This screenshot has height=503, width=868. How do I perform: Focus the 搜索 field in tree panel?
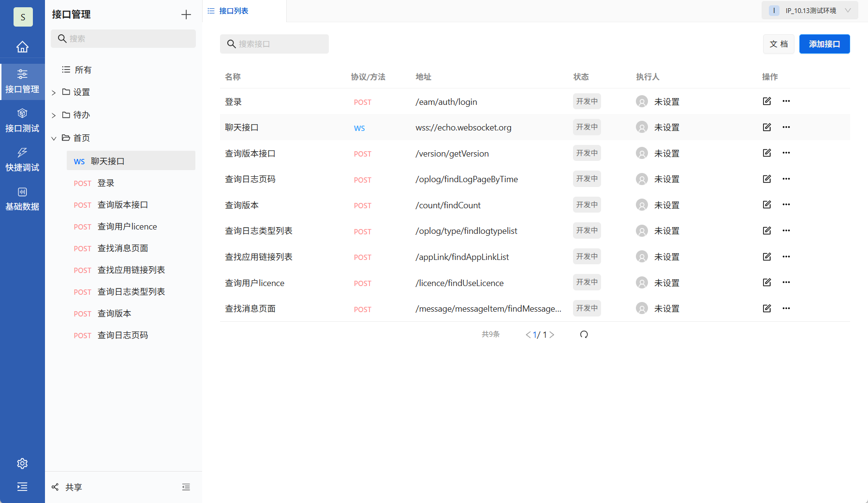pos(123,39)
